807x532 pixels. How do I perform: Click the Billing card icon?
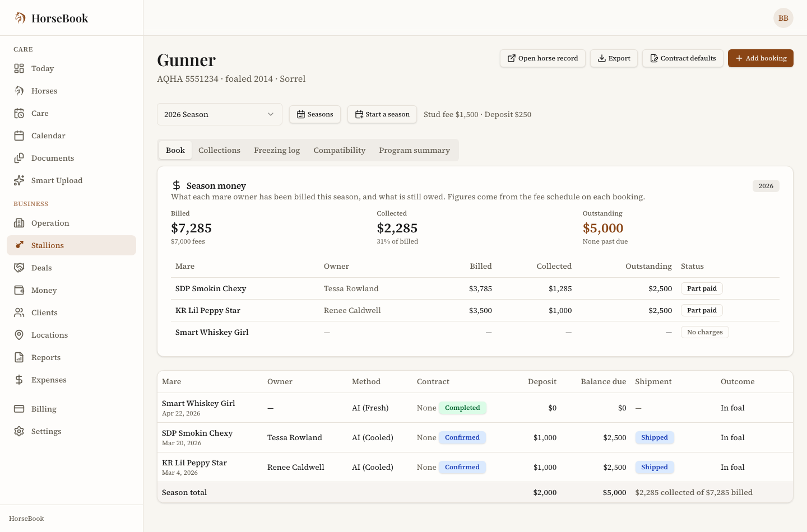point(19,409)
